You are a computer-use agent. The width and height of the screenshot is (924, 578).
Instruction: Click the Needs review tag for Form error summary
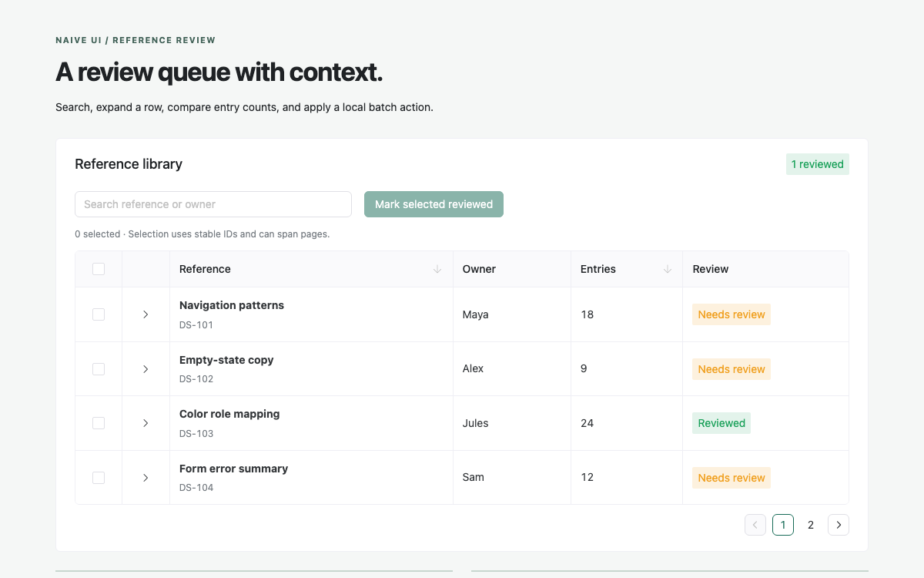(731, 478)
